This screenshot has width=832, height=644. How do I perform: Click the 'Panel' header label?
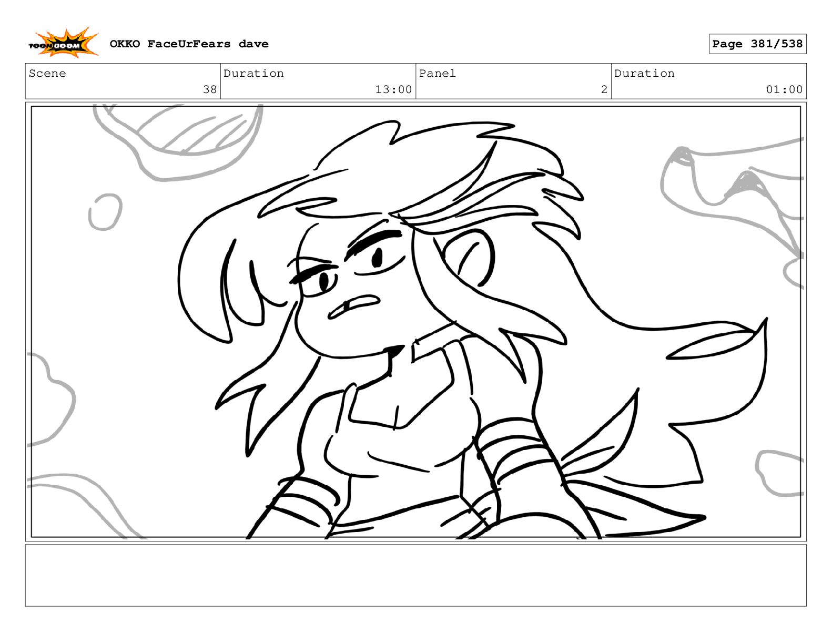(437, 74)
